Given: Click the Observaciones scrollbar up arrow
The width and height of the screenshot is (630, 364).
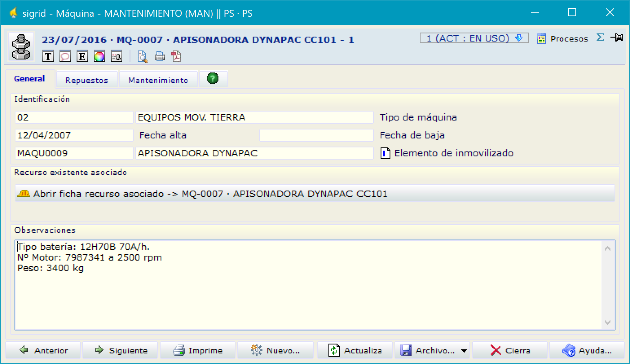Looking at the screenshot, I should click(608, 248).
